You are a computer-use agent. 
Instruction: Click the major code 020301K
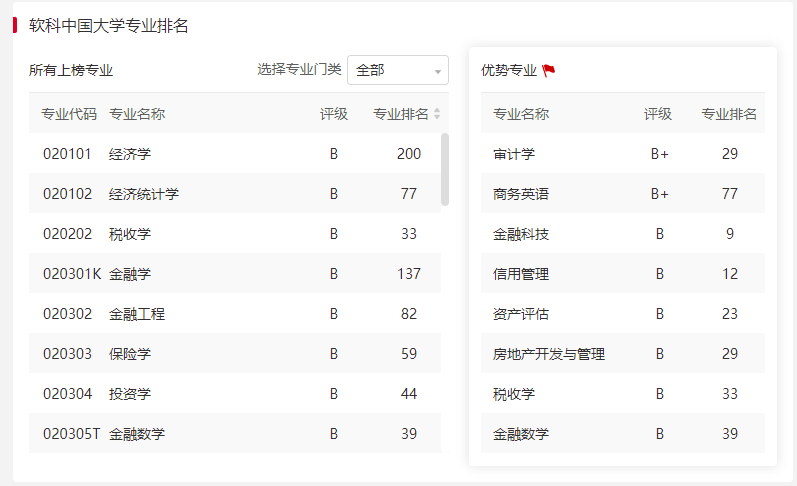pyautogui.click(x=72, y=274)
